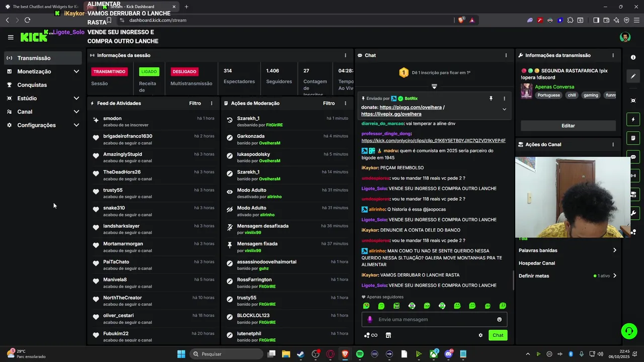644x362 pixels.
Task: Open the info icon in right sidebar
Action: (x=633, y=57)
